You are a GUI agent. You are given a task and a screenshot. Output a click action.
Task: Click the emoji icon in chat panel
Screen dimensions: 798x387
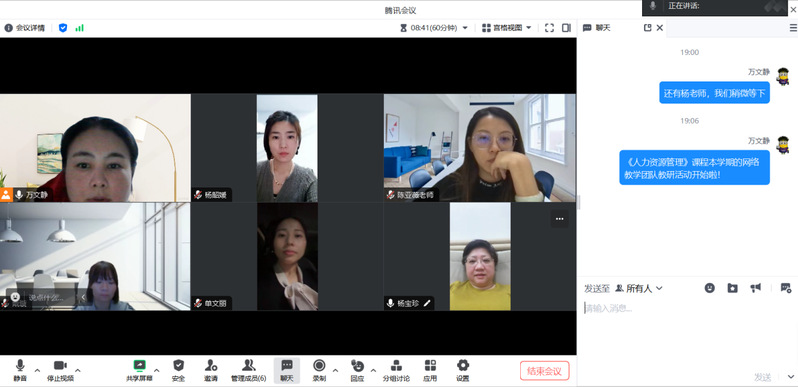coord(709,288)
